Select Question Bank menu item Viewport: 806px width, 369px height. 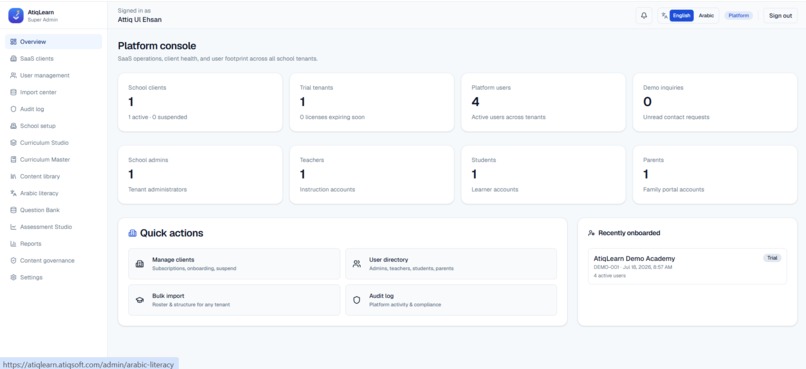click(x=53, y=210)
